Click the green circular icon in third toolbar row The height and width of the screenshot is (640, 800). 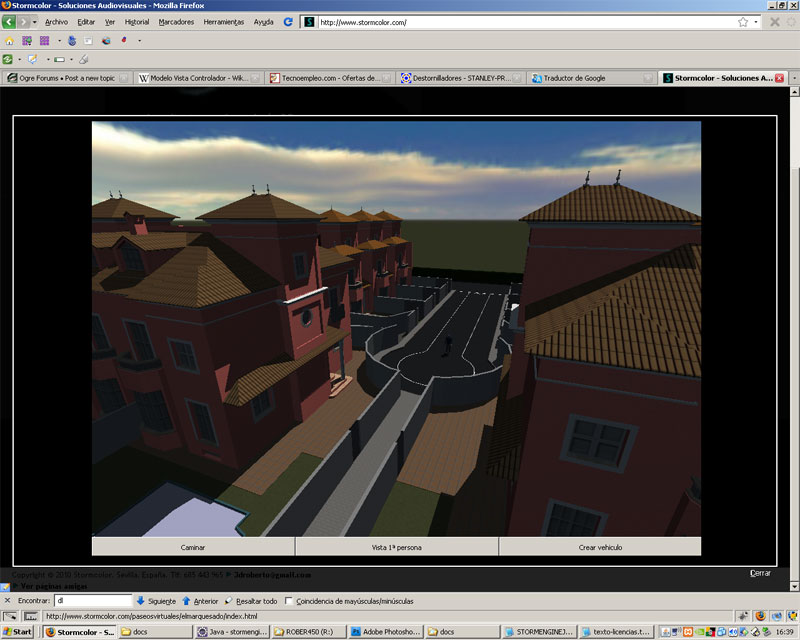[8, 60]
